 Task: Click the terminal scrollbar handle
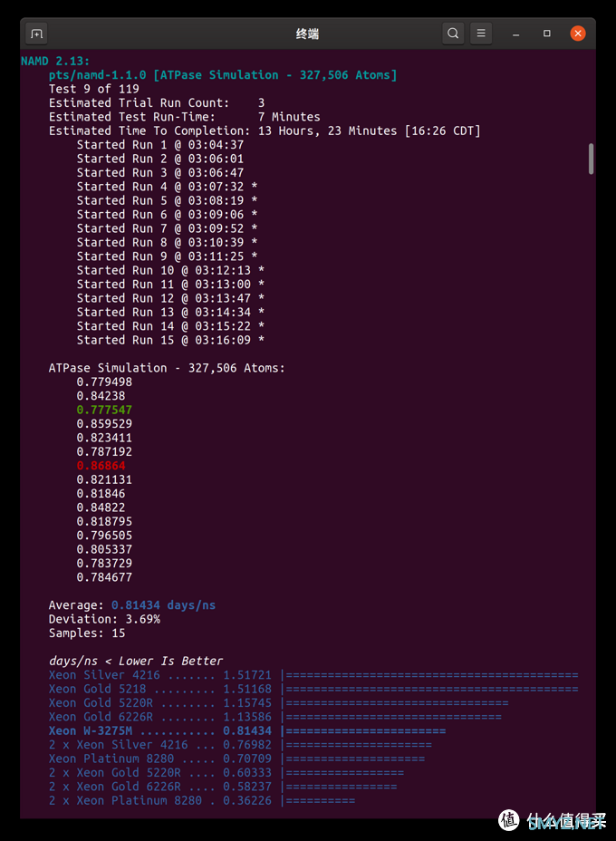[592, 159]
